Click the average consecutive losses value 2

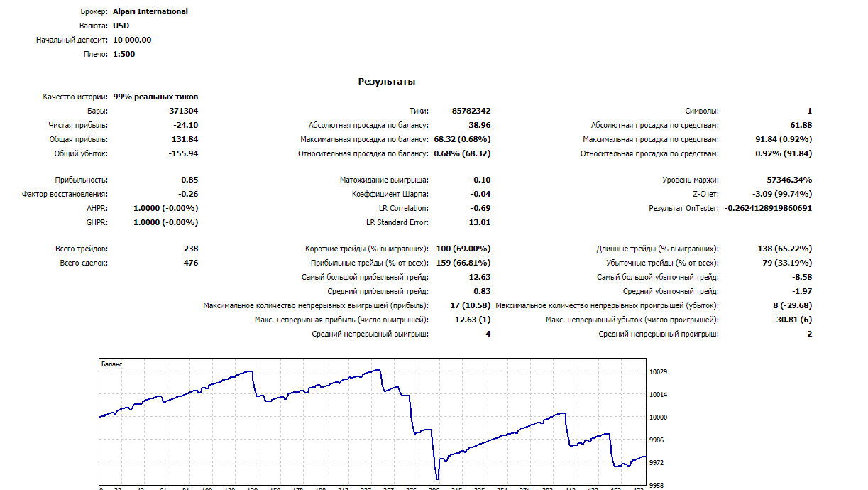coord(810,334)
